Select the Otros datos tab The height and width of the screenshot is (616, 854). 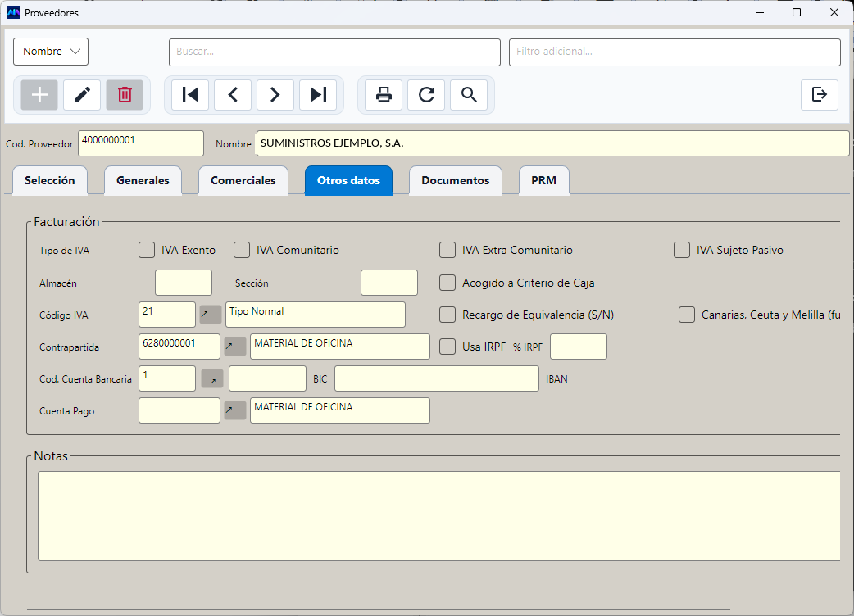pyautogui.click(x=348, y=180)
